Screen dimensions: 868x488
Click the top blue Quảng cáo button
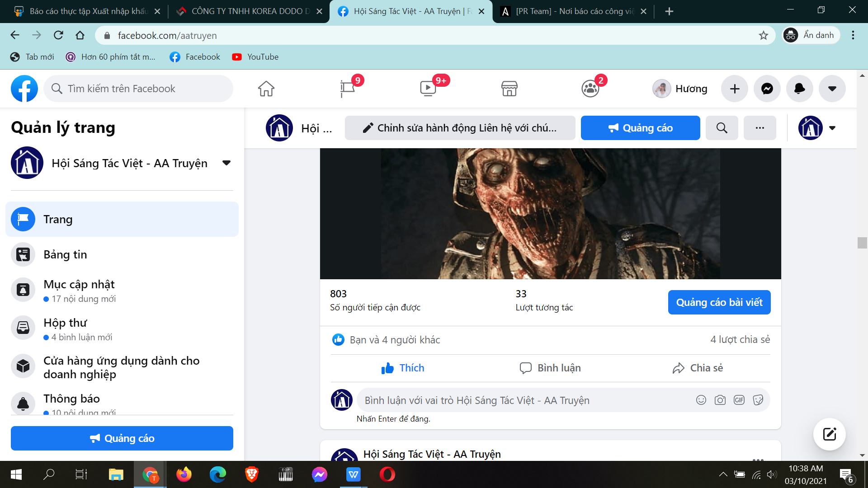640,128
